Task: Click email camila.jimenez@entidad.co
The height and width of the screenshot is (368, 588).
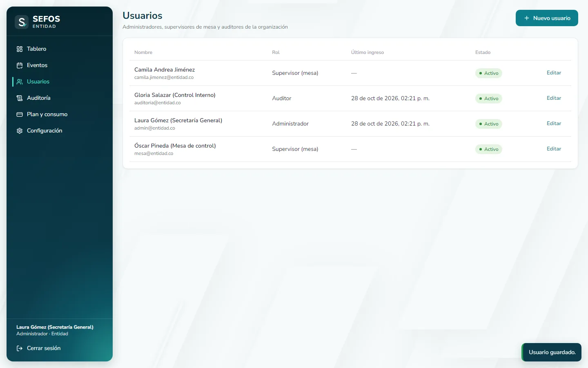Action: point(164,77)
